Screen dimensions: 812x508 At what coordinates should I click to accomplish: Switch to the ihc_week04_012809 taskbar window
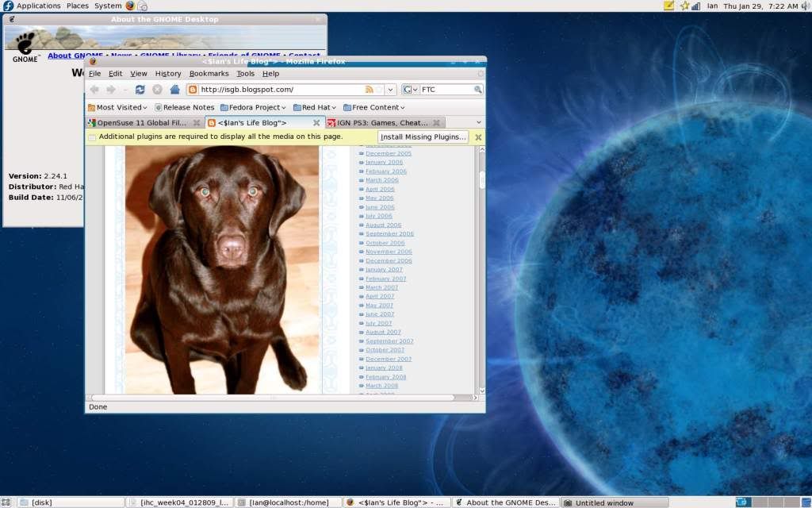click(x=179, y=502)
